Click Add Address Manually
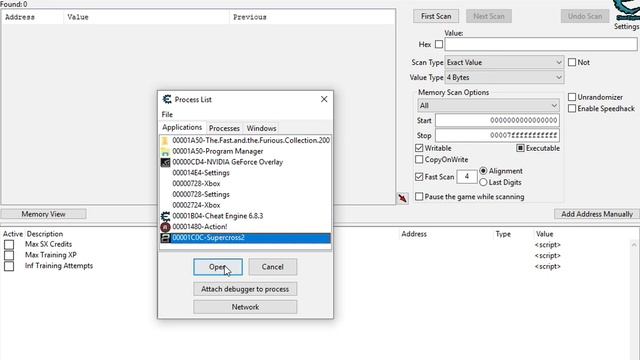 tap(597, 214)
